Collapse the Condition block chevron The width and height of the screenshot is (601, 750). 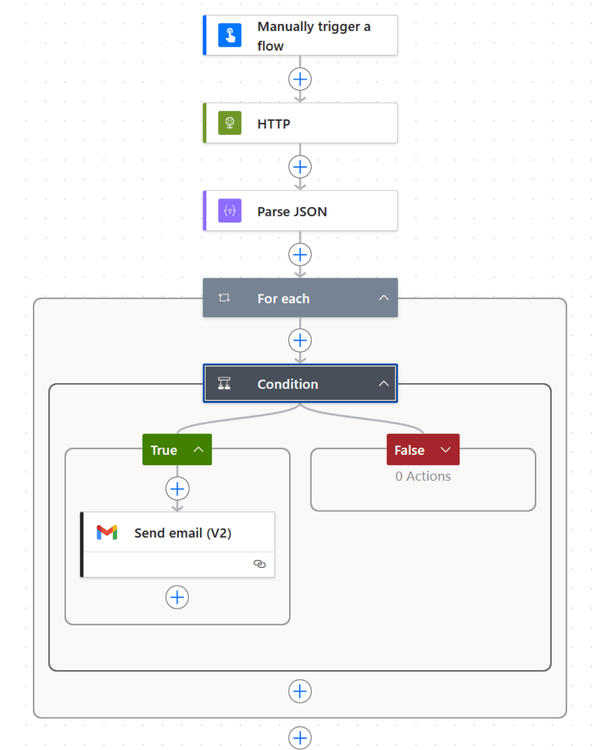coord(383,384)
